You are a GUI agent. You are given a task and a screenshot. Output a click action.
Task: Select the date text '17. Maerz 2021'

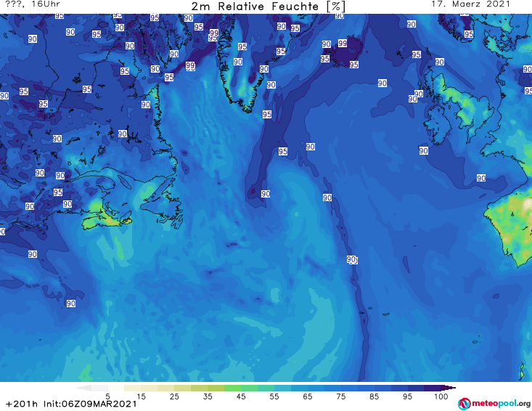[470, 4]
